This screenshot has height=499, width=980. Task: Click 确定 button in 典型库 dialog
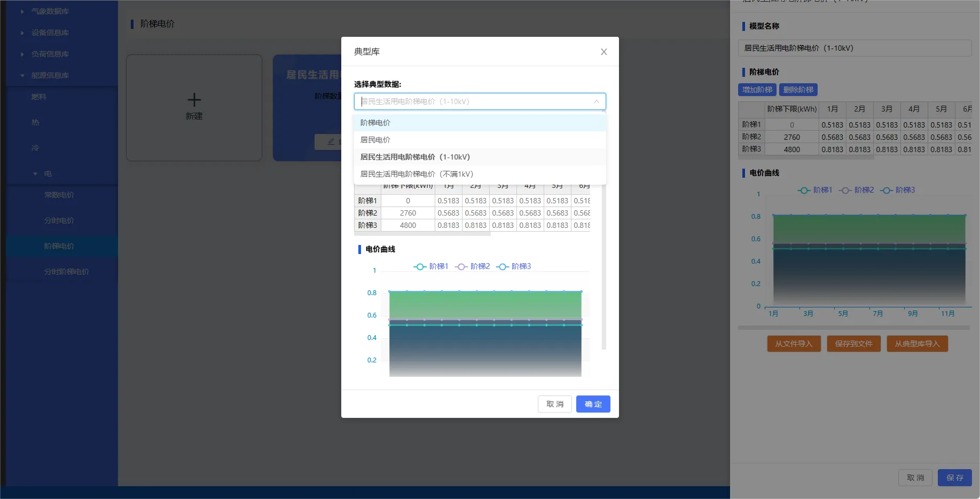pos(593,404)
